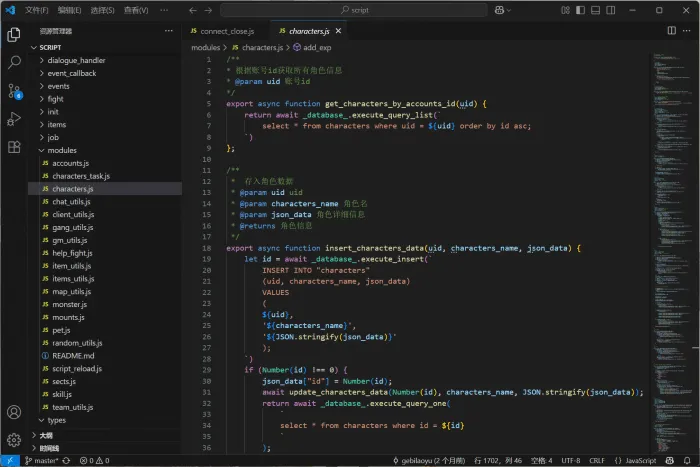700x467 pixels.
Task: Toggle the primary side bar layout button
Action: [580, 10]
